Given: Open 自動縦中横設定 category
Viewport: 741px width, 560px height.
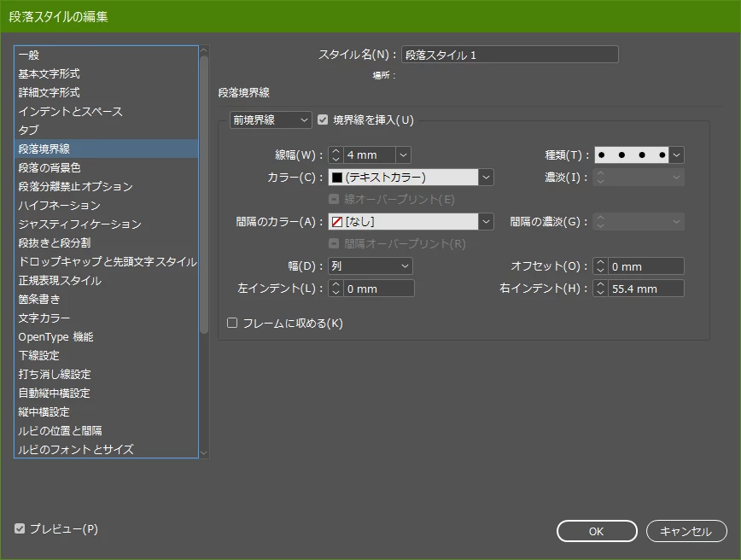Looking at the screenshot, I should pos(107,394).
